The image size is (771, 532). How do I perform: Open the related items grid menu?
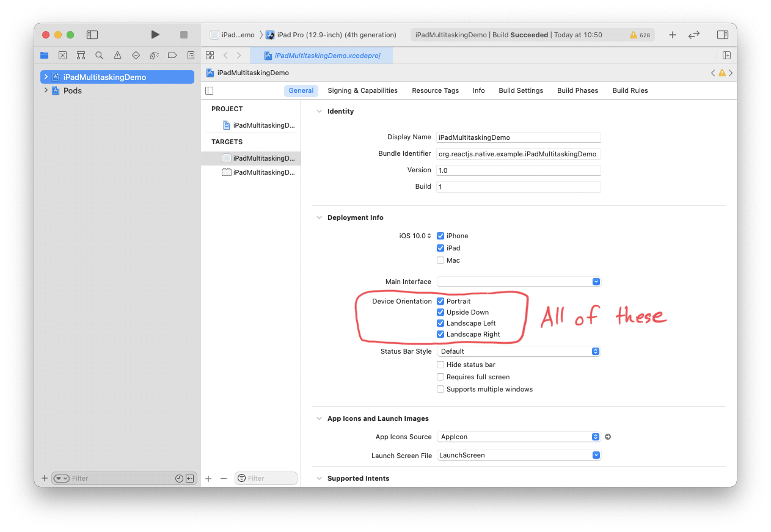click(210, 55)
